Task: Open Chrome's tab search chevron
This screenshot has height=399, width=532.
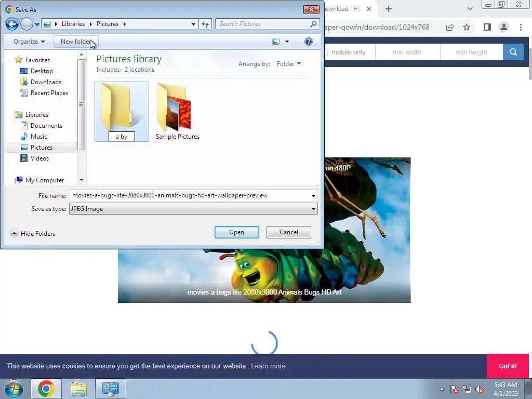Action: (470, 9)
